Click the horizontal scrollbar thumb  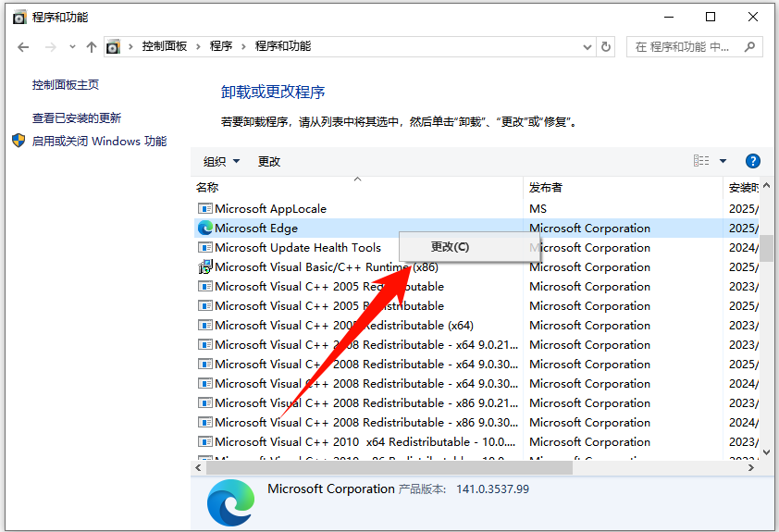coord(389,467)
